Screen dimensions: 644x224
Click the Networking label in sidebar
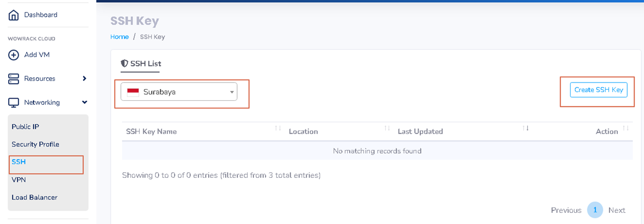[x=42, y=103]
